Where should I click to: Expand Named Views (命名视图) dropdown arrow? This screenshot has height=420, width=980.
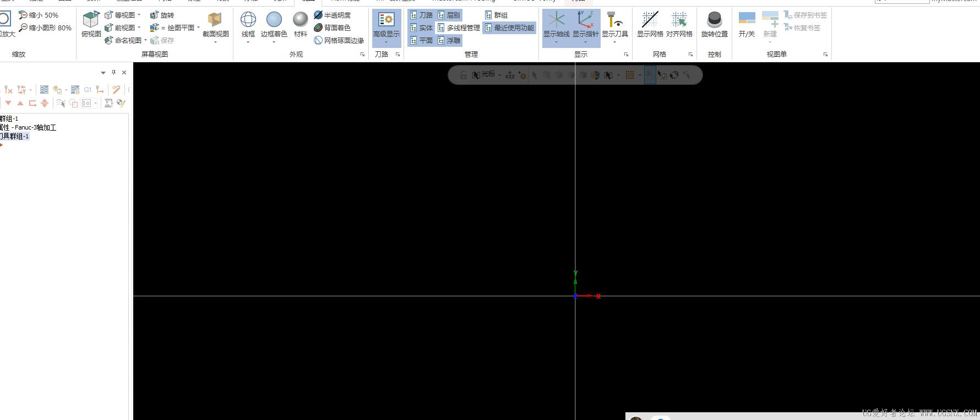tap(145, 40)
